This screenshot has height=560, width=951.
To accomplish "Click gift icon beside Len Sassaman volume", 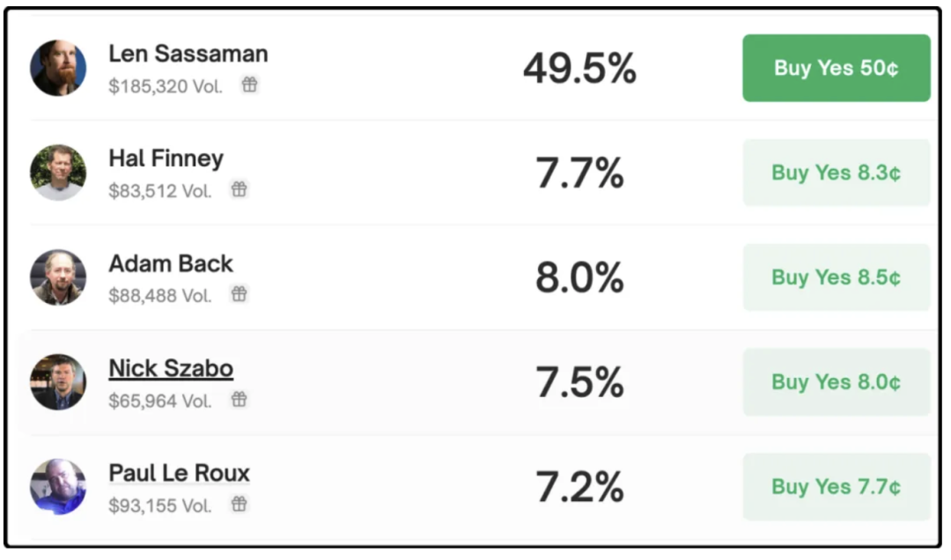I will (250, 85).
